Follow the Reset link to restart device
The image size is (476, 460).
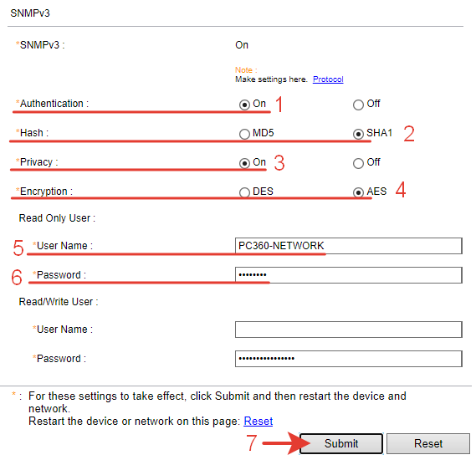click(258, 421)
